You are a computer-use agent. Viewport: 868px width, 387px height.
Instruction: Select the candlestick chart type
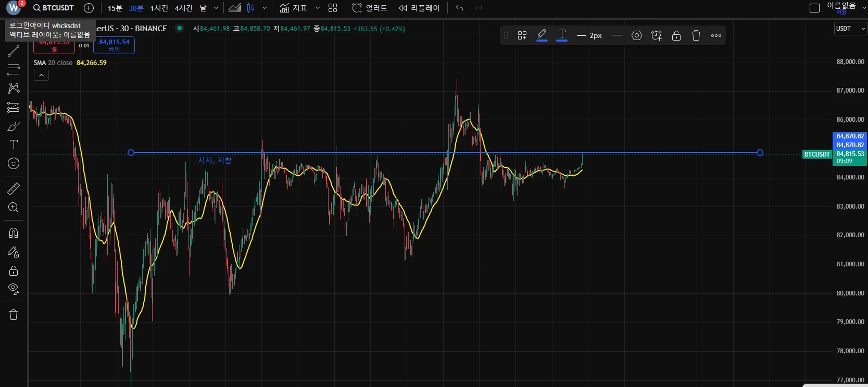[x=251, y=8]
